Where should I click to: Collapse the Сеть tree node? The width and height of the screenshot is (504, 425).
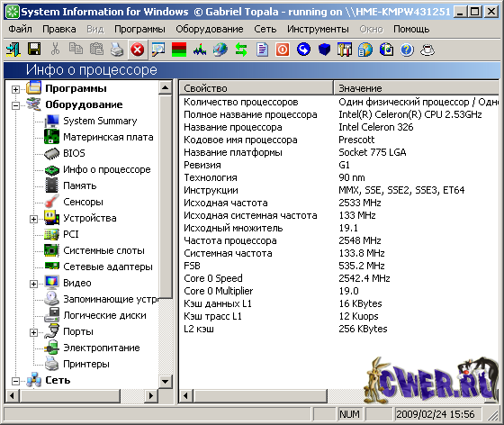pyautogui.click(x=15, y=381)
